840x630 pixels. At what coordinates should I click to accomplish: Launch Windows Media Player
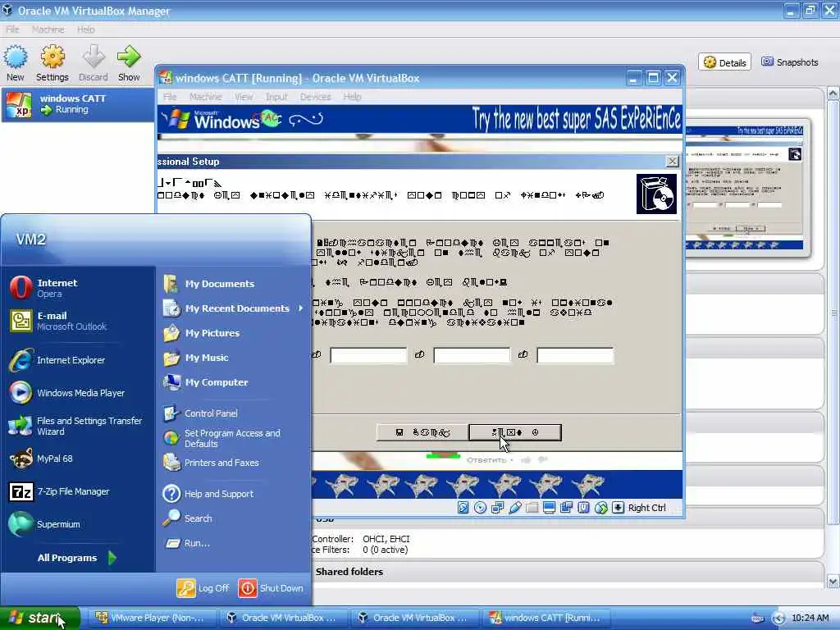tap(78, 393)
